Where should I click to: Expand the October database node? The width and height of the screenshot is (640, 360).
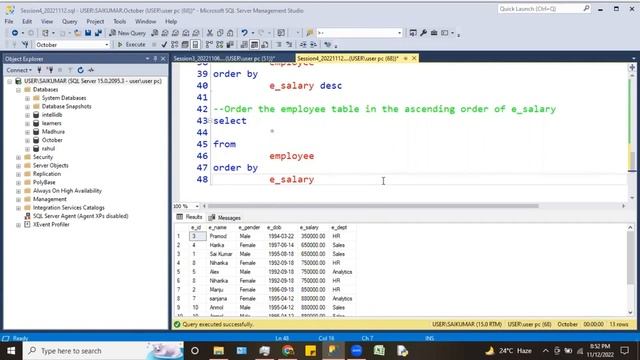(x=27, y=140)
